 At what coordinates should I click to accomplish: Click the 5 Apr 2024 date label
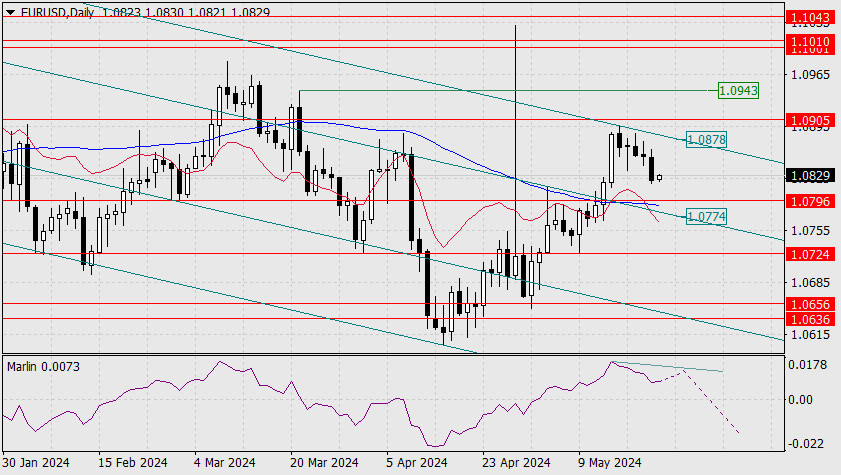pos(417,462)
